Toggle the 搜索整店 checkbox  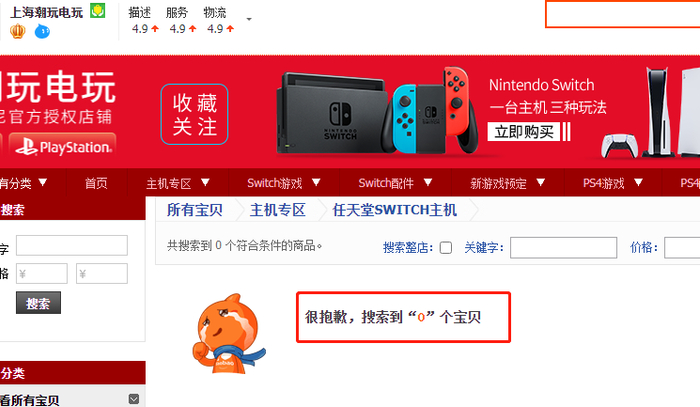tap(446, 248)
